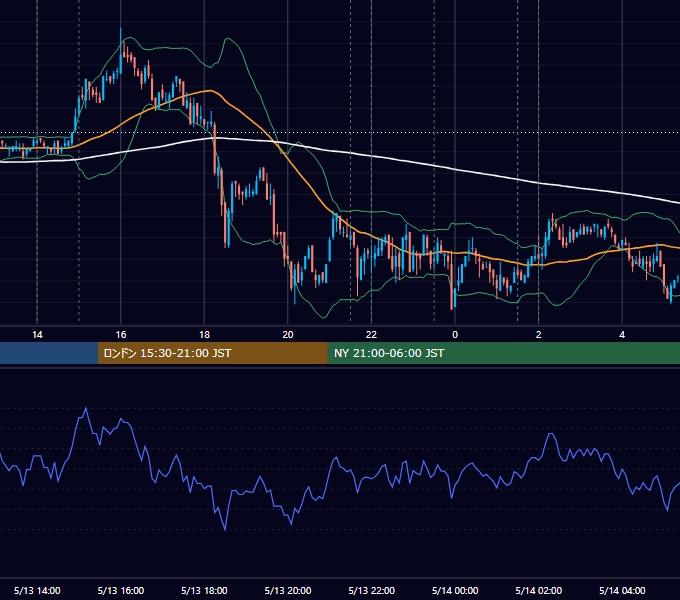
Task: Click the 4 hour axis label
Action: (x=622, y=335)
